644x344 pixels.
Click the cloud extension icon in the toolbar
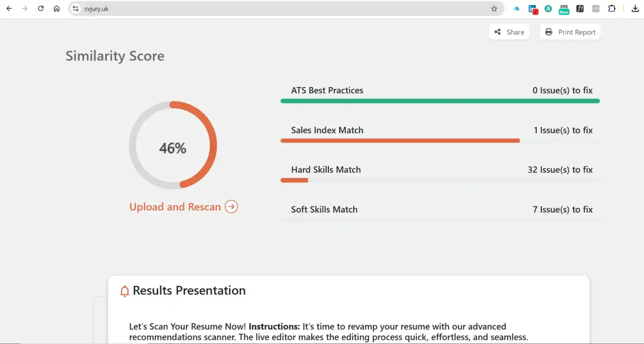click(x=516, y=9)
